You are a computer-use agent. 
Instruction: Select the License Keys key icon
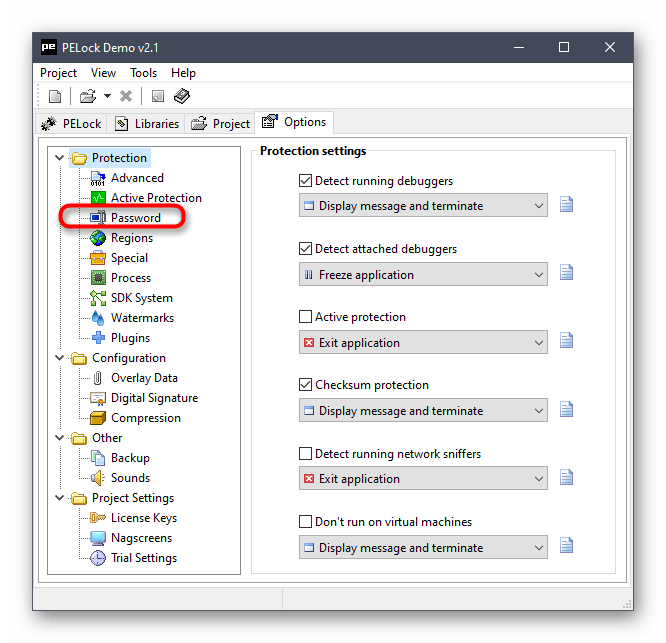(x=98, y=518)
